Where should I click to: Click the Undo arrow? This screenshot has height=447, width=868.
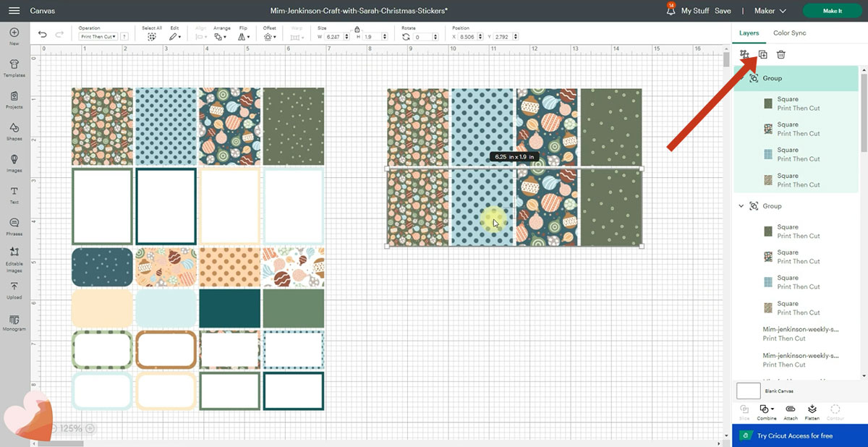coord(43,35)
